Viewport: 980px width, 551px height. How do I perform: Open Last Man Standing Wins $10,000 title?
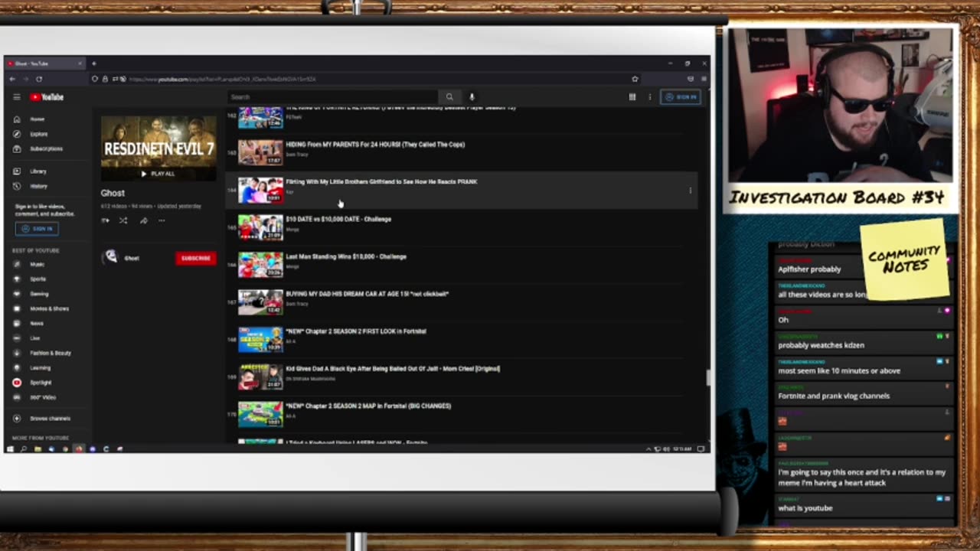(346, 256)
